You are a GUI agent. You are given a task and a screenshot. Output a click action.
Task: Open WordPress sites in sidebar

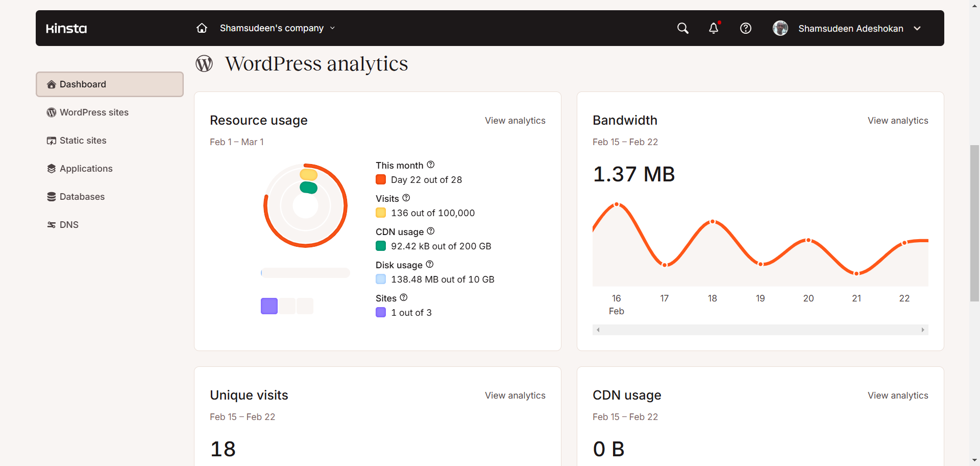coord(94,112)
